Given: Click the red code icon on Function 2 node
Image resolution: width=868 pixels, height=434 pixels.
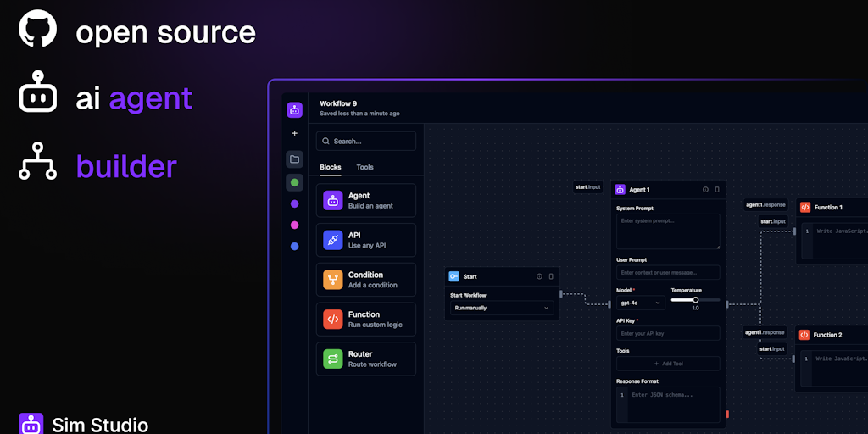Looking at the screenshot, I should coord(804,335).
